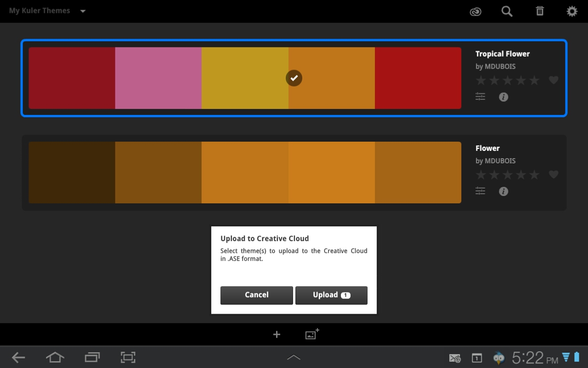Open the Creative Cloud upload icon
The width and height of the screenshot is (588, 368).
475,11
